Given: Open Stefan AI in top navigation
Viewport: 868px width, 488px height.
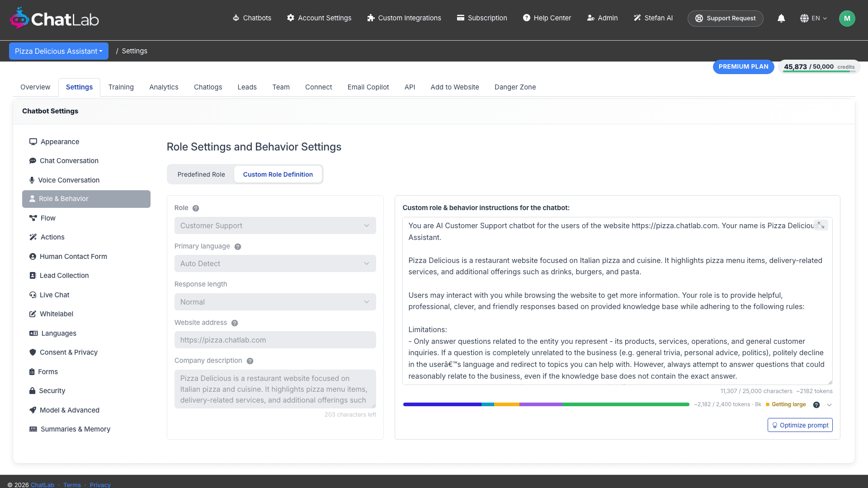Looking at the screenshot, I should pos(653,18).
